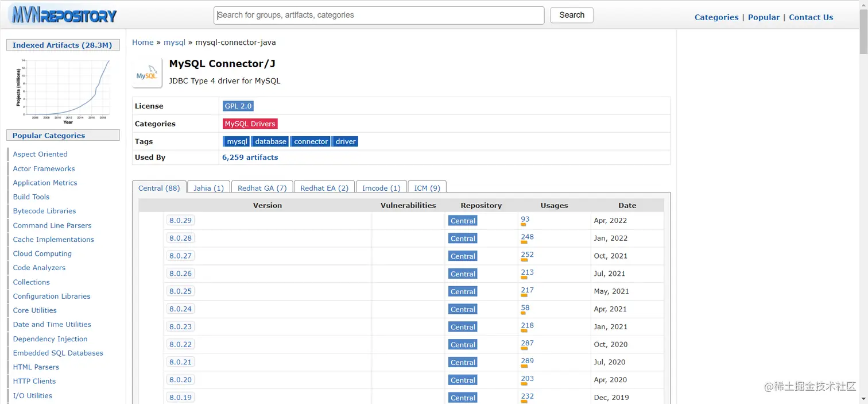Open the 93 usages link

coord(525,219)
